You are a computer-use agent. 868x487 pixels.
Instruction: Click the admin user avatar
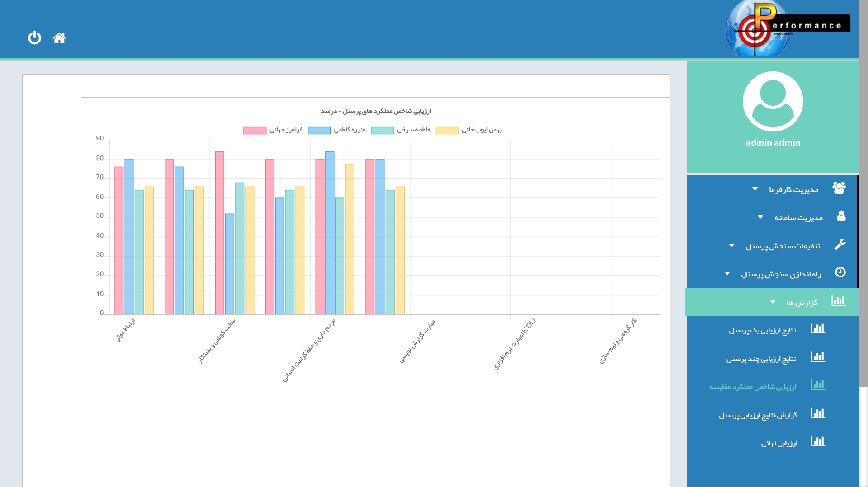[x=773, y=102]
